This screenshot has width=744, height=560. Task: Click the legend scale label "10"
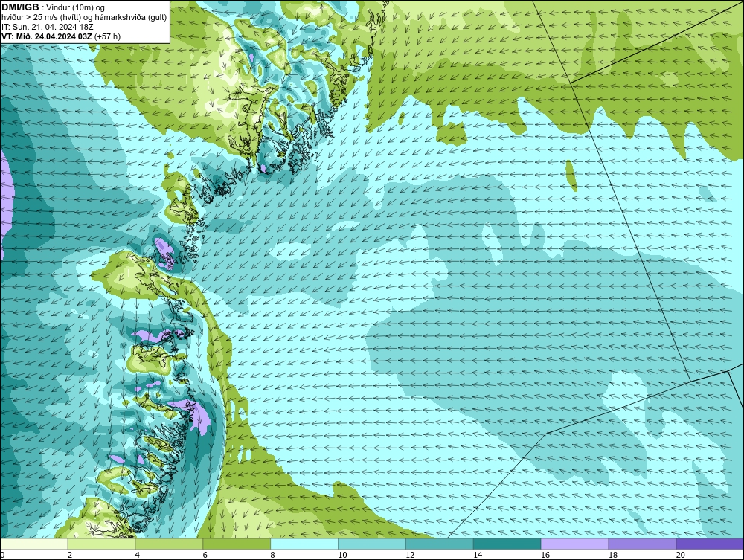[342, 555]
